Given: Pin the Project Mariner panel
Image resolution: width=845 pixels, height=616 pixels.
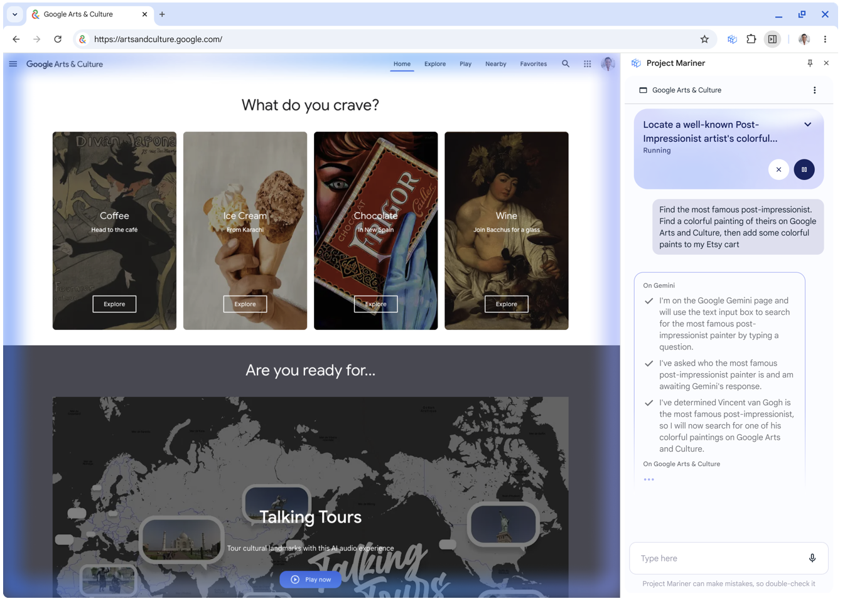Looking at the screenshot, I should coord(810,63).
